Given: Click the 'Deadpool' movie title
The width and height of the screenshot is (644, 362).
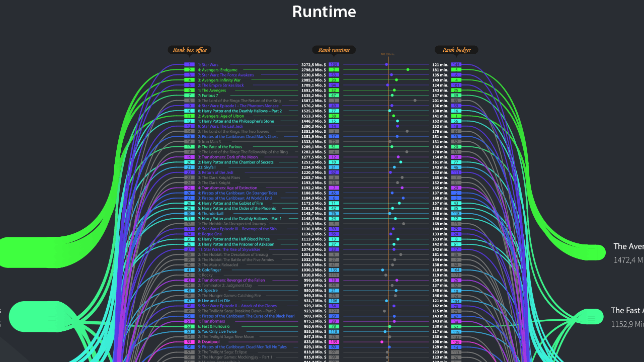Looking at the screenshot, I should (209, 341).
